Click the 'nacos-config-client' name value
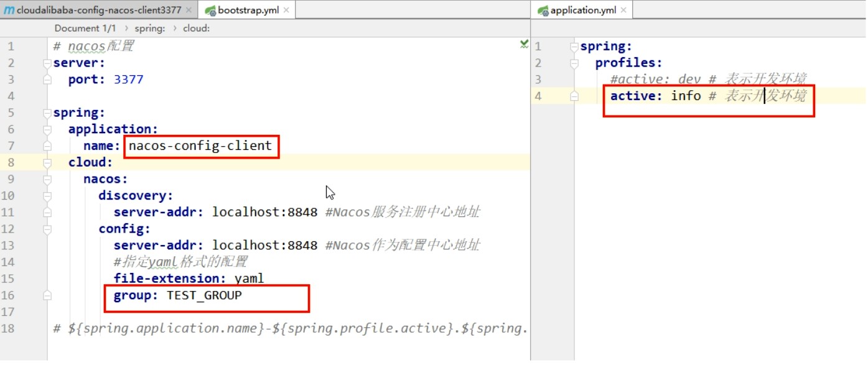The width and height of the screenshot is (868, 365). 200,146
